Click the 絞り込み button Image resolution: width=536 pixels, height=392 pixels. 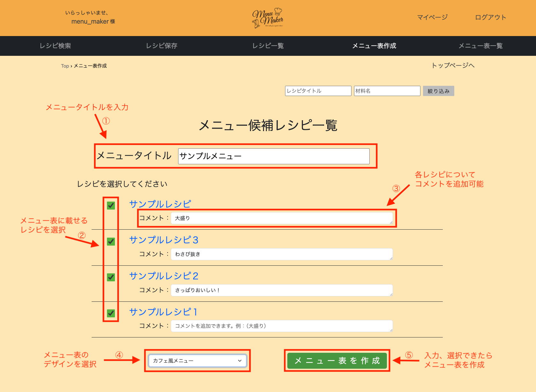click(x=438, y=91)
